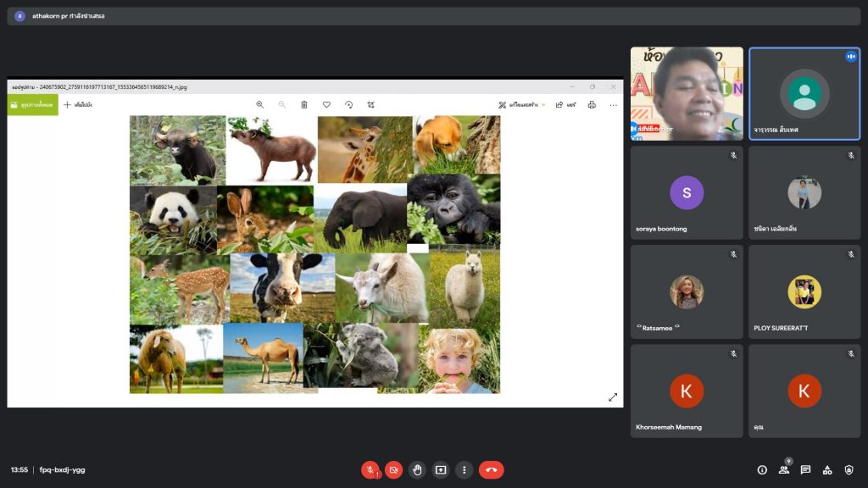This screenshot has height=488, width=868.
Task: Click the heart favorite icon in Photos
Action: tap(326, 105)
